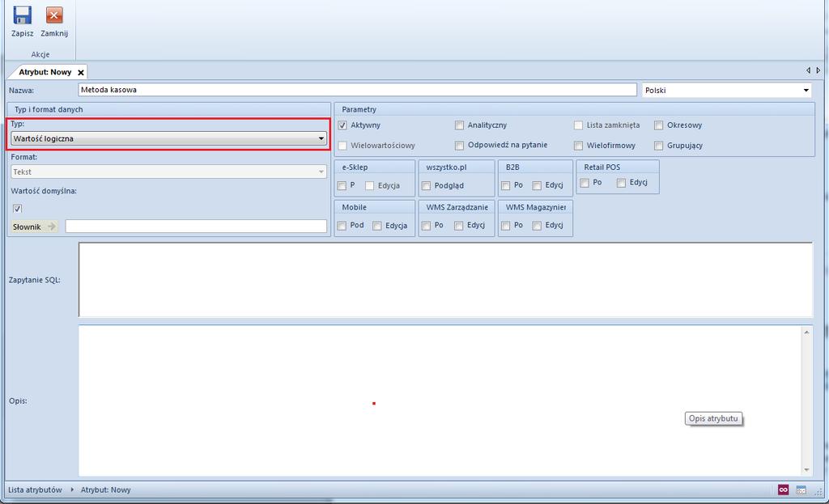
Task: Enable the Wielofirmowy checkbox
Action: [x=578, y=146]
